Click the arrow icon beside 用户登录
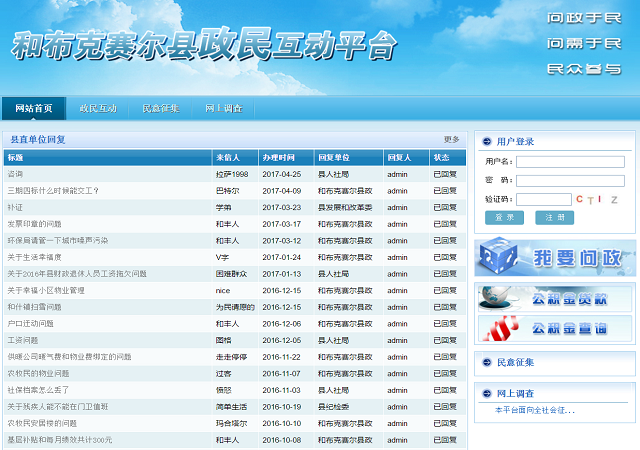The image size is (640, 450). pos(486,142)
